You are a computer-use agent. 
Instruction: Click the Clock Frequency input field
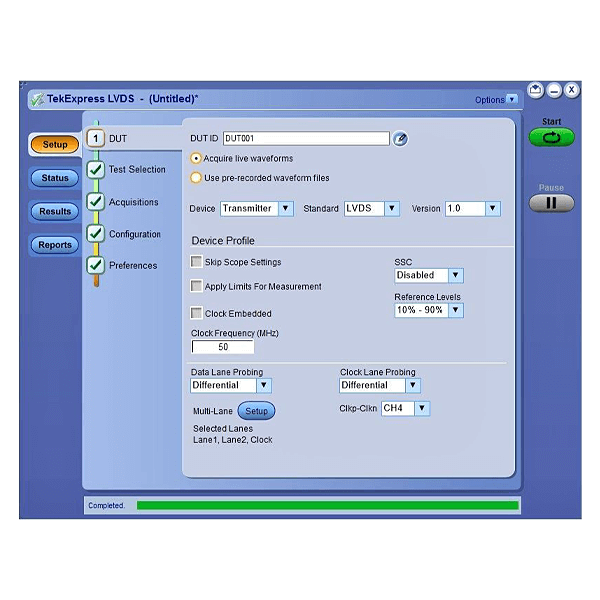[x=223, y=347]
